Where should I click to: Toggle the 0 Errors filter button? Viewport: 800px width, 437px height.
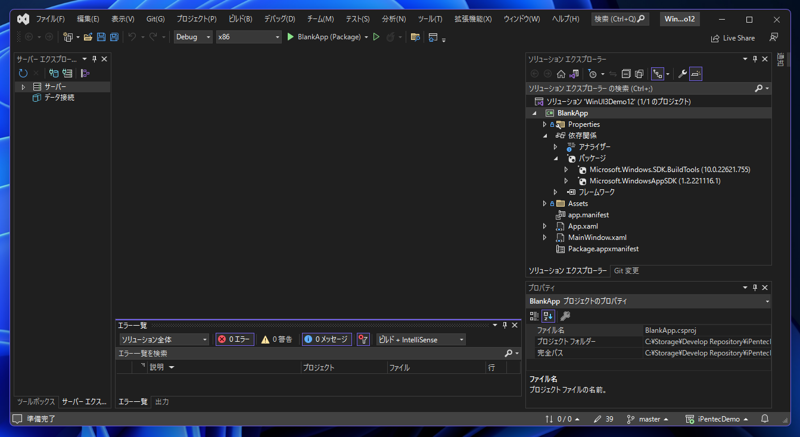click(x=235, y=340)
